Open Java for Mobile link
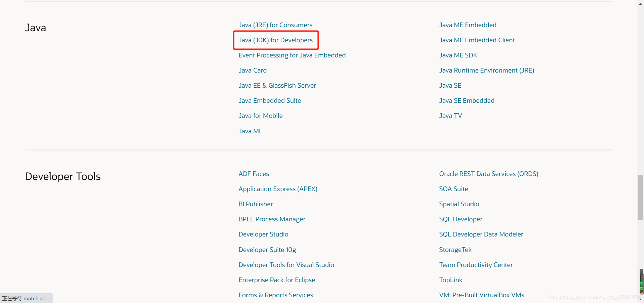Screen dimensions: 644x303 tap(261, 116)
